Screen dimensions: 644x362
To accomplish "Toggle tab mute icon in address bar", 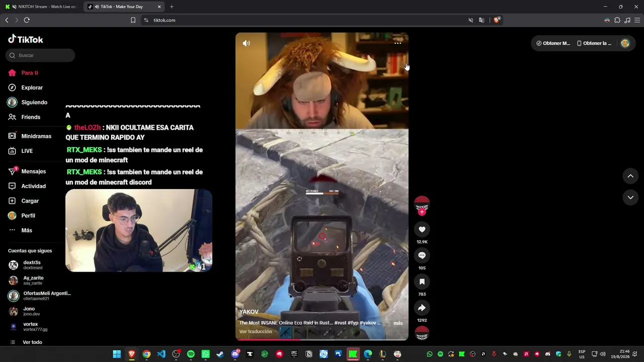I will [x=471, y=20].
